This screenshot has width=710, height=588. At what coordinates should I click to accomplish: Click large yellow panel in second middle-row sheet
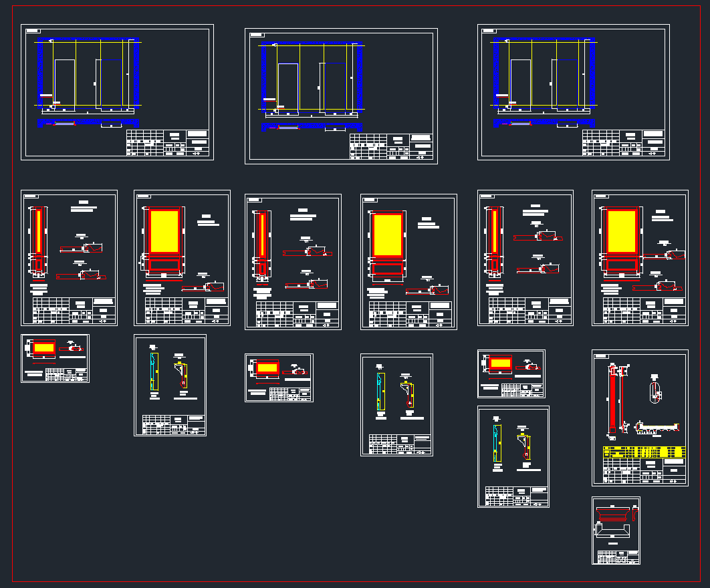coord(164,230)
